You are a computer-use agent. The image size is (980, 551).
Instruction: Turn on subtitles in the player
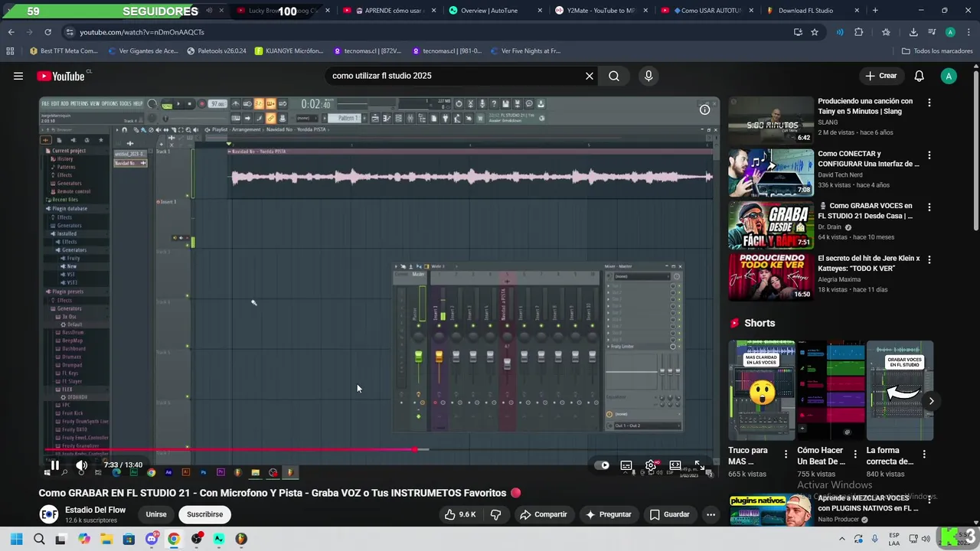(626, 465)
